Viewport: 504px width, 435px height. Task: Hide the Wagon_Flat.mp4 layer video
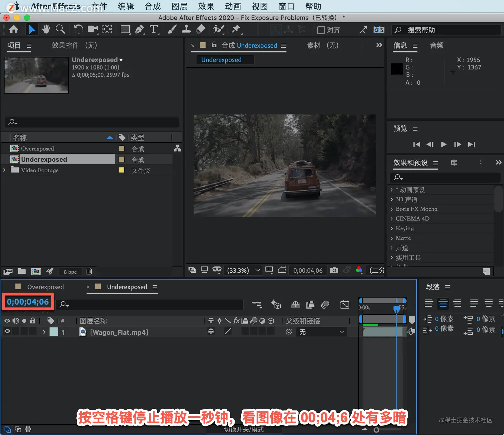pos(7,332)
